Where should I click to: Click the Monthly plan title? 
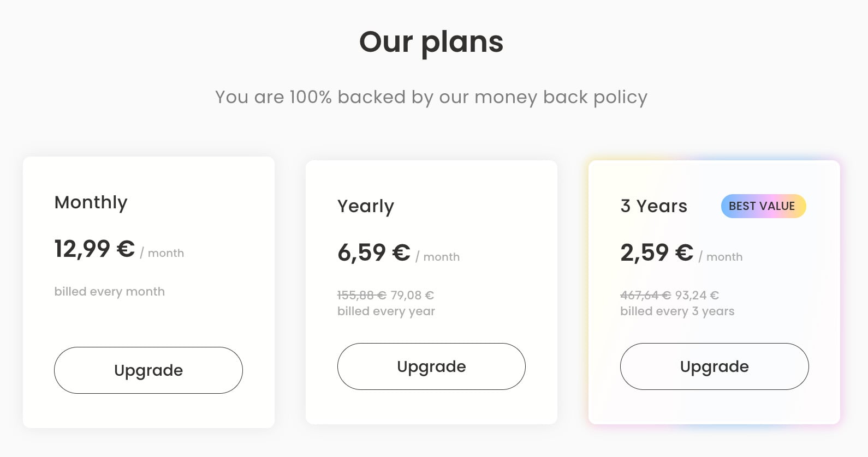[x=91, y=202]
